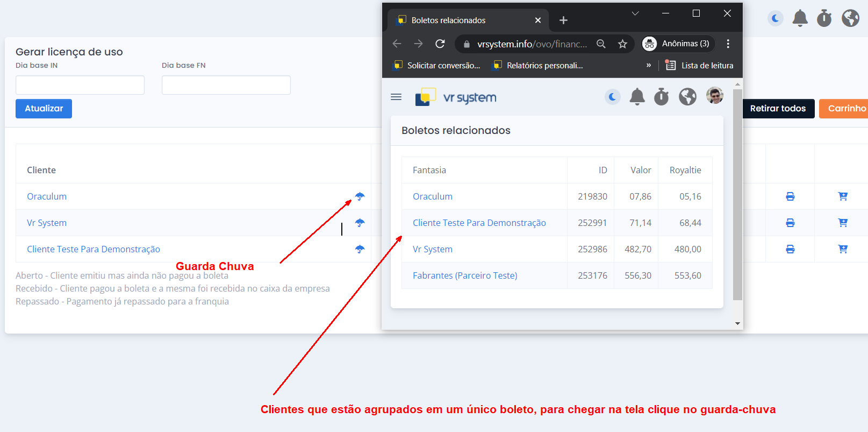Open the Chrome three-dot menu

coord(728,44)
